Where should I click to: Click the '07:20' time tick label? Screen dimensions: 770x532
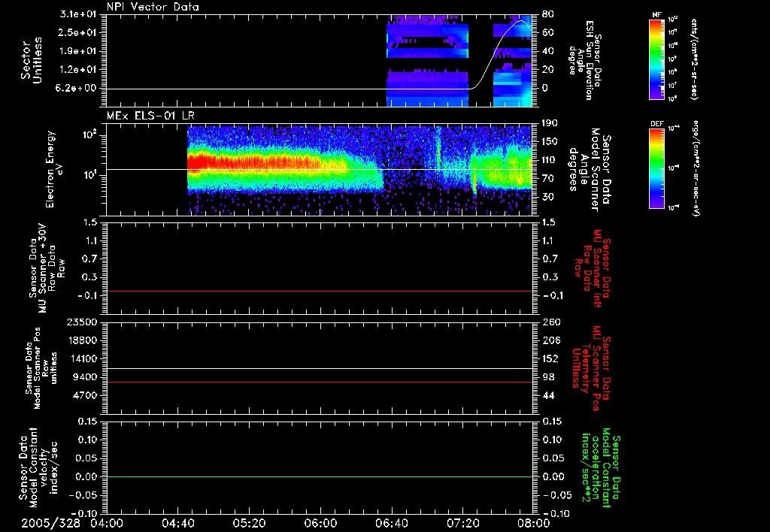click(x=462, y=523)
